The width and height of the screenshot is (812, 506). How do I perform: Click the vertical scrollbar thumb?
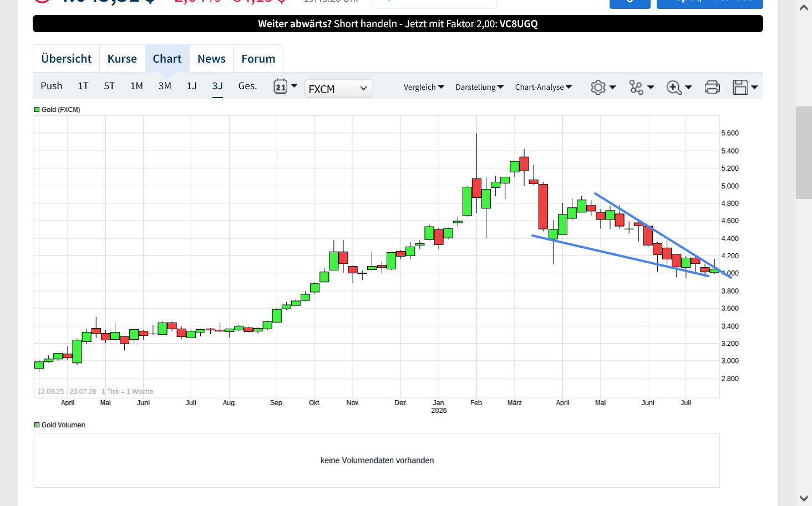click(804, 152)
